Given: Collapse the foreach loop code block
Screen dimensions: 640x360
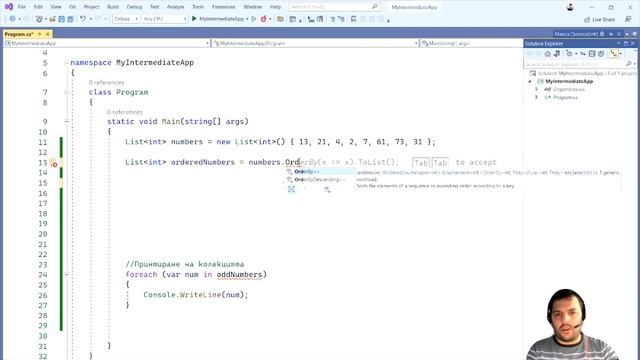Looking at the screenshot, I should pyautogui.click(x=66, y=274).
